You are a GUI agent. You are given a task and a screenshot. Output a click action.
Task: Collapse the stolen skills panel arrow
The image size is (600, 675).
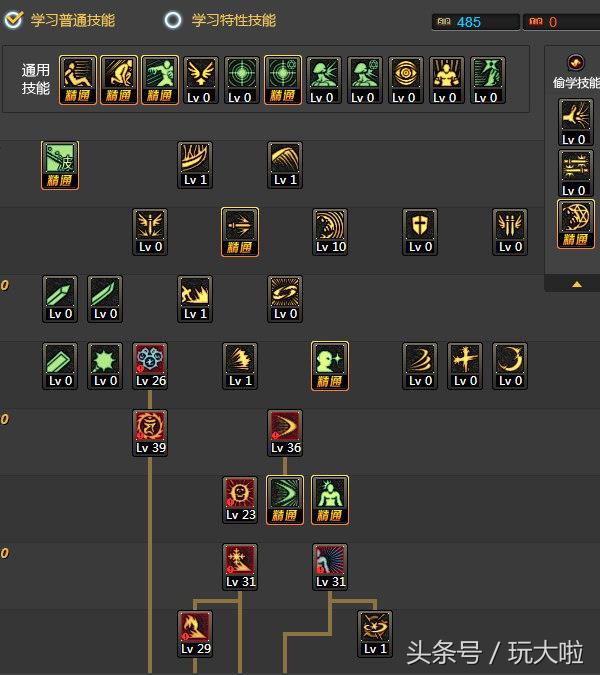click(577, 284)
